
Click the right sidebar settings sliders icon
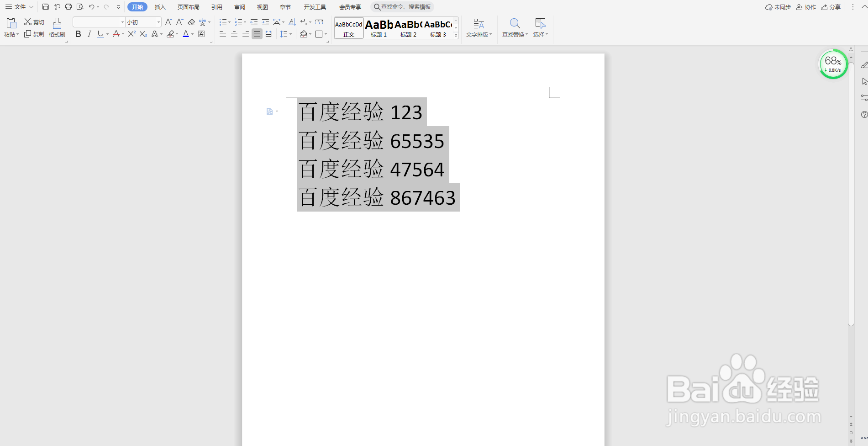tap(864, 98)
